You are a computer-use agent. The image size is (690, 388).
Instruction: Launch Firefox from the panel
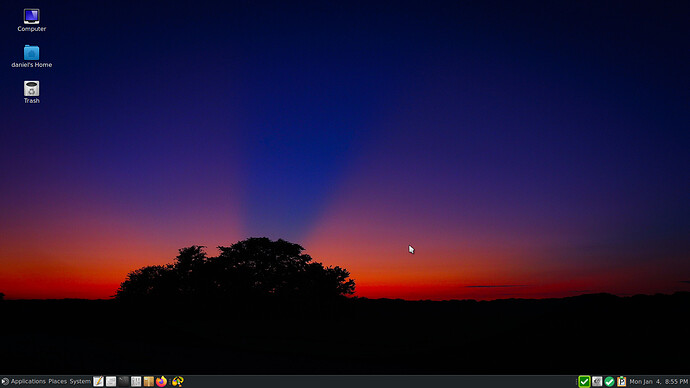pyautogui.click(x=161, y=381)
